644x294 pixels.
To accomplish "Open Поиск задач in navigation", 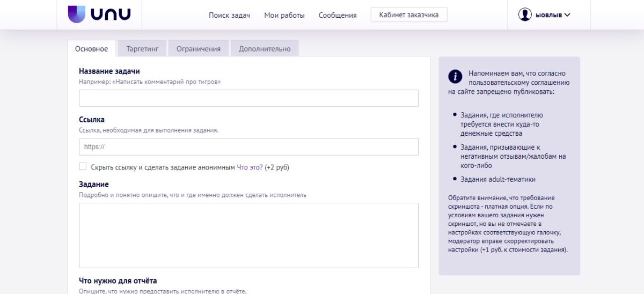I will pyautogui.click(x=230, y=15).
